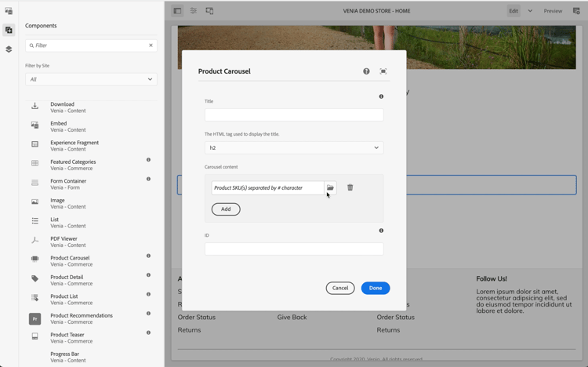Screen dimensions: 588x367
Task: Open the HTML tag h2 dropdown
Action: coord(294,148)
